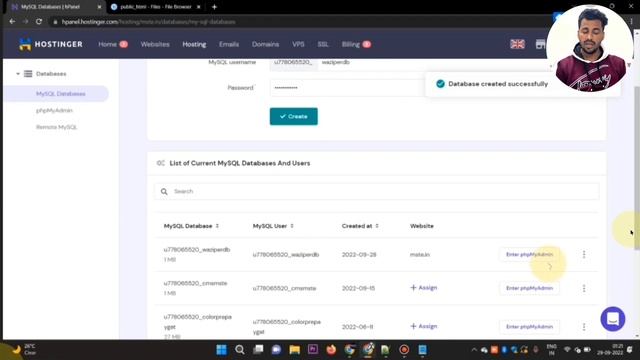The height and width of the screenshot is (360, 640).
Task: Click the mate.in website cell
Action: click(x=420, y=254)
